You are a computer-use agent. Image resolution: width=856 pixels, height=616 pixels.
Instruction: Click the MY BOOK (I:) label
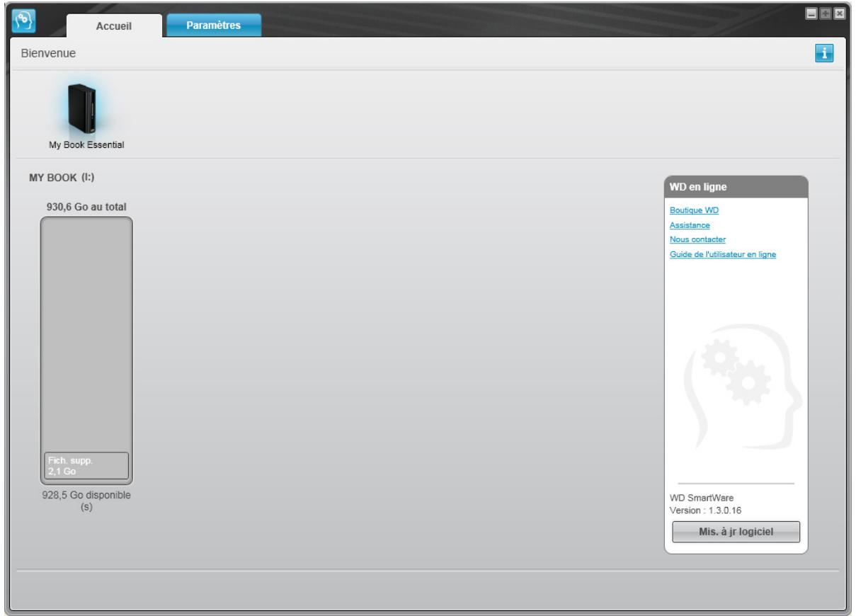click(62, 177)
